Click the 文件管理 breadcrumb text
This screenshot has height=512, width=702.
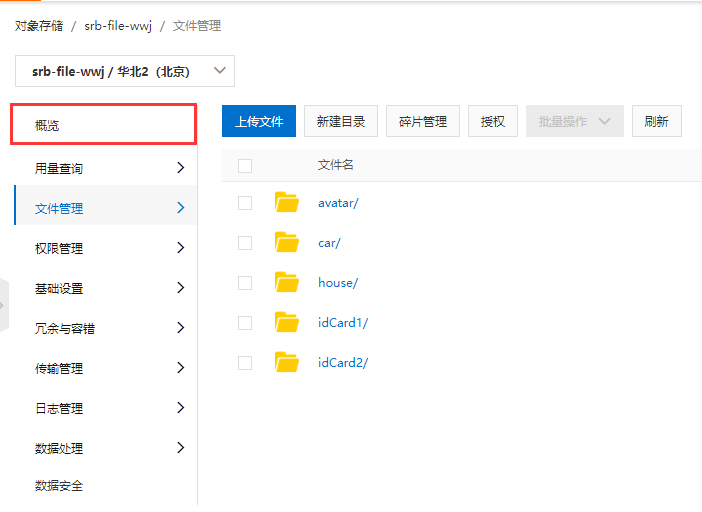click(197, 26)
